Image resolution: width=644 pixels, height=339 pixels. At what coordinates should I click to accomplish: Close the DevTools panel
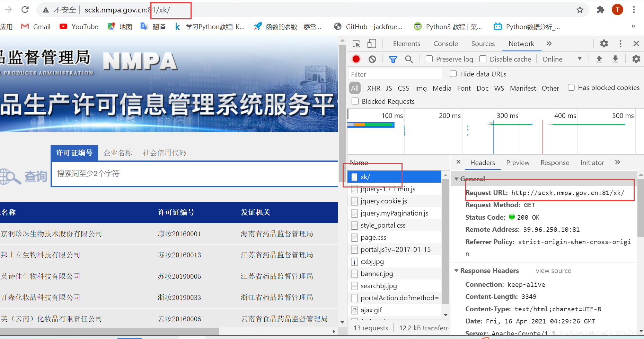point(636,44)
